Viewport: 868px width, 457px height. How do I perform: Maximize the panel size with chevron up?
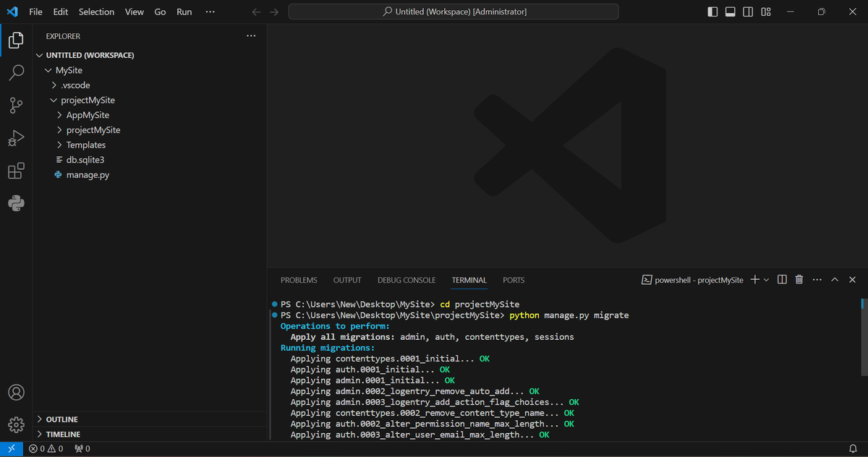click(835, 280)
